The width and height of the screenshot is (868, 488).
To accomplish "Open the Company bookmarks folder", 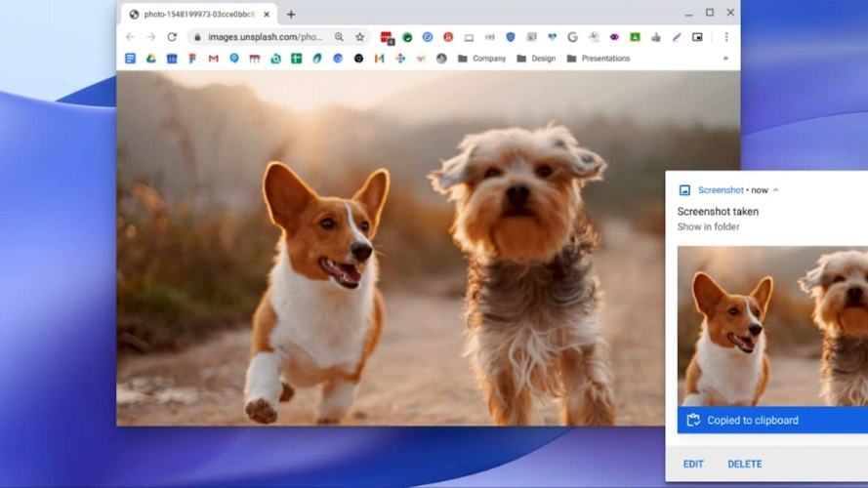I will [481, 59].
